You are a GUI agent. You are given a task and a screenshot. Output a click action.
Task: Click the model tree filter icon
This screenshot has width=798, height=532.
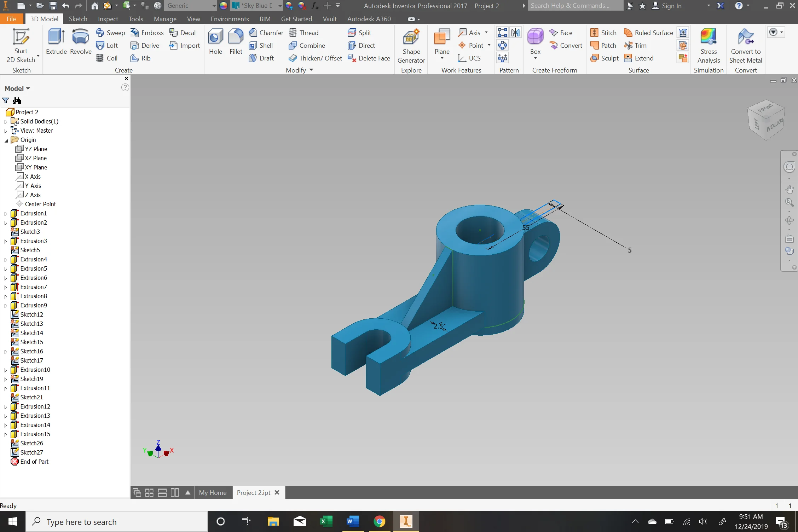click(x=6, y=100)
